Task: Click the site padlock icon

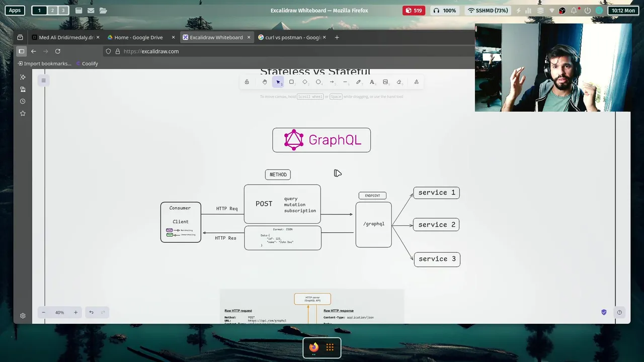Action: [x=118, y=51]
